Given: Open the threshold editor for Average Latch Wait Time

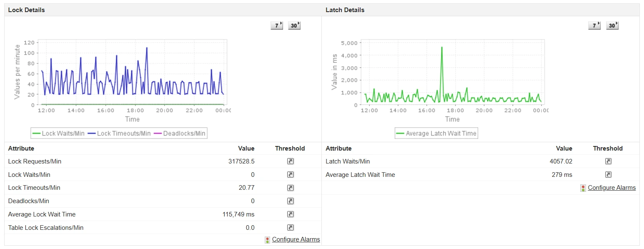Looking at the screenshot, I should (x=608, y=174).
